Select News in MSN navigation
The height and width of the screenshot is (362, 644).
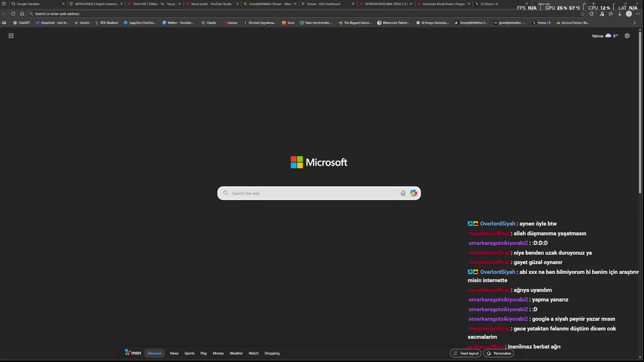tap(174, 353)
